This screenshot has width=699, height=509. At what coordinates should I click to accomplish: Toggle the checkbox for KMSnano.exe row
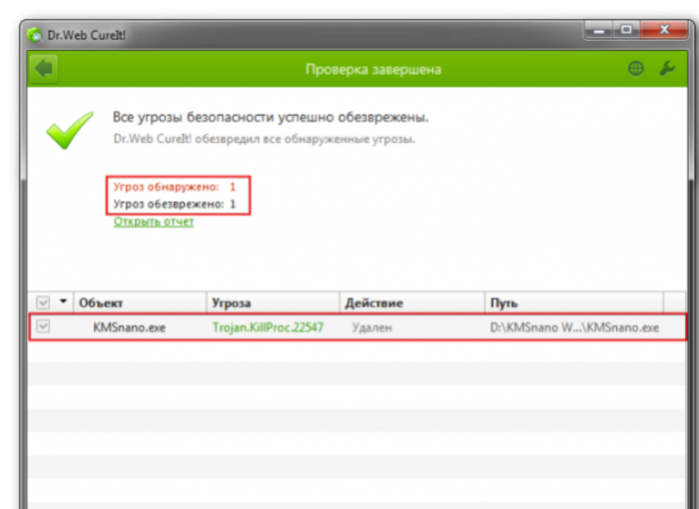(x=43, y=326)
